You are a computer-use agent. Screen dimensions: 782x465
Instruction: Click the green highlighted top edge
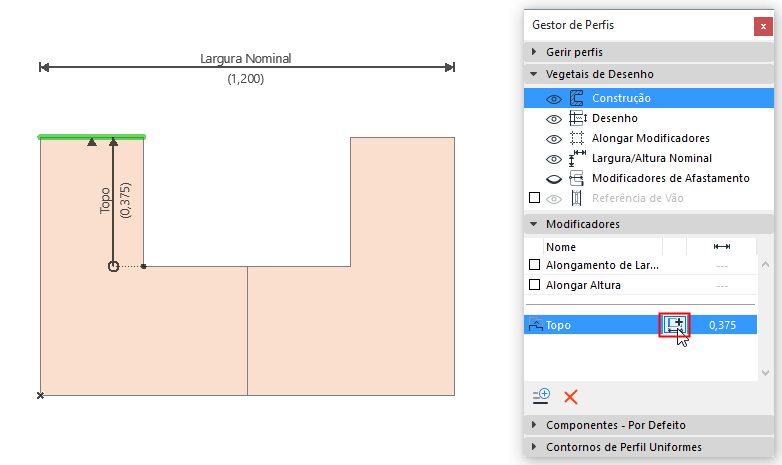(92, 137)
